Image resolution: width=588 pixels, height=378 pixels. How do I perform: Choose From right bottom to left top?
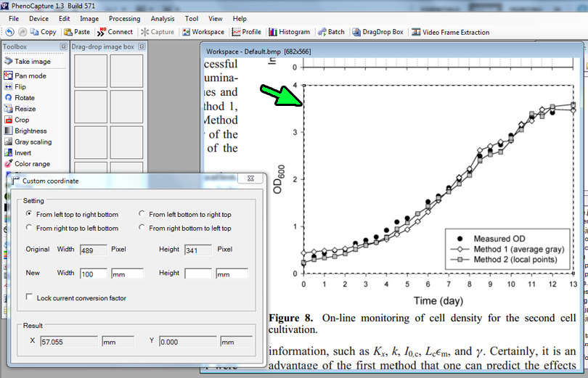[x=142, y=229]
